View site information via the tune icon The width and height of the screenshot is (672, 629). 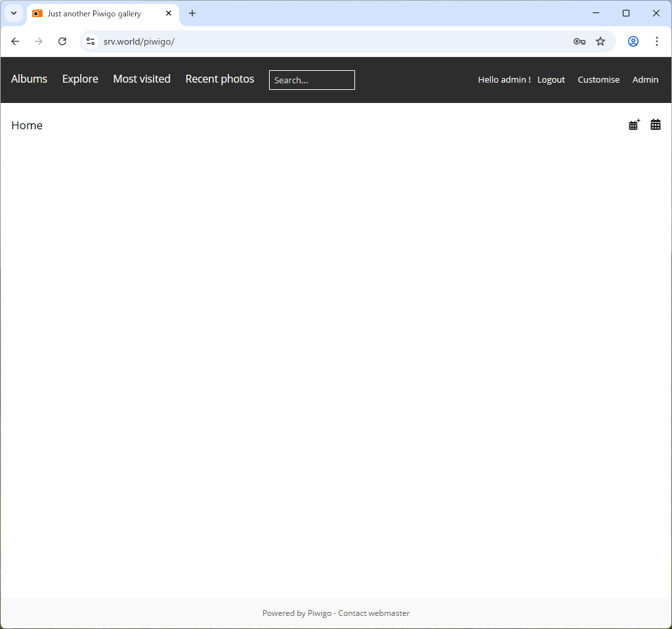90,41
